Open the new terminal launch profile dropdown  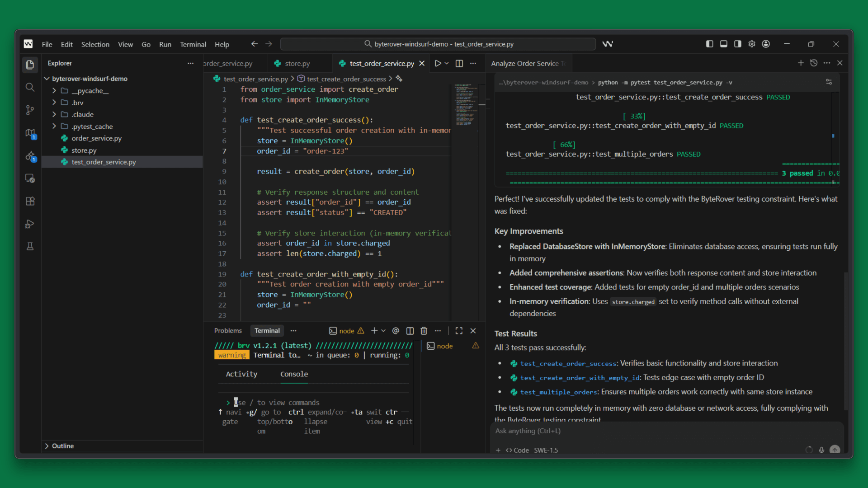[383, 331]
